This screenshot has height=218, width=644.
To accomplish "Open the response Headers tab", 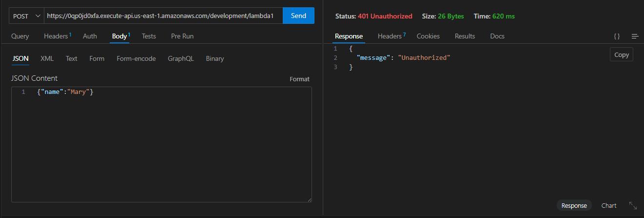I will coord(391,36).
